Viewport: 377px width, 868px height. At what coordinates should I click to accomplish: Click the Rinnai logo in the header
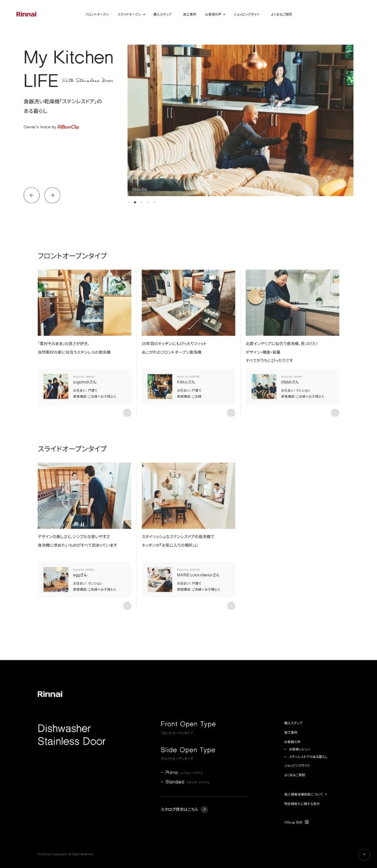[26, 14]
